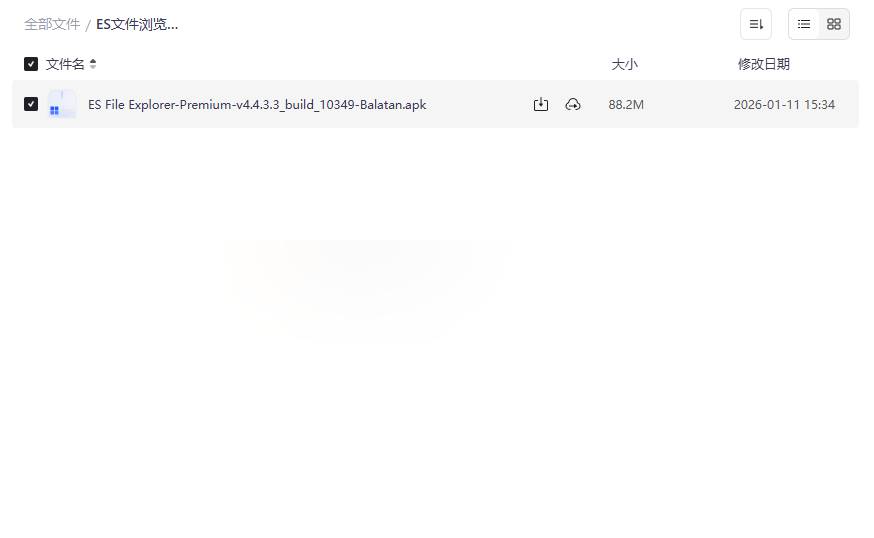Click the breadcrumb slash separator
Screen dimensions: 874x538
point(88,26)
